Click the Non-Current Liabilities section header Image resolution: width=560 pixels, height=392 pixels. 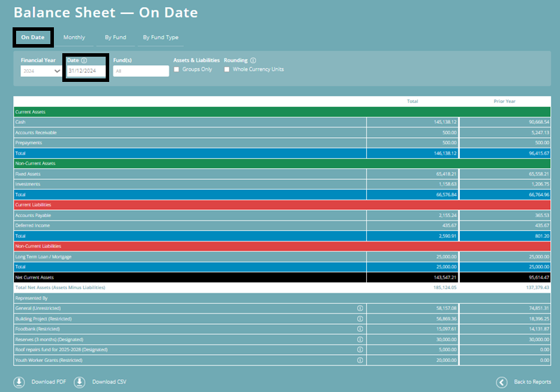282,246
